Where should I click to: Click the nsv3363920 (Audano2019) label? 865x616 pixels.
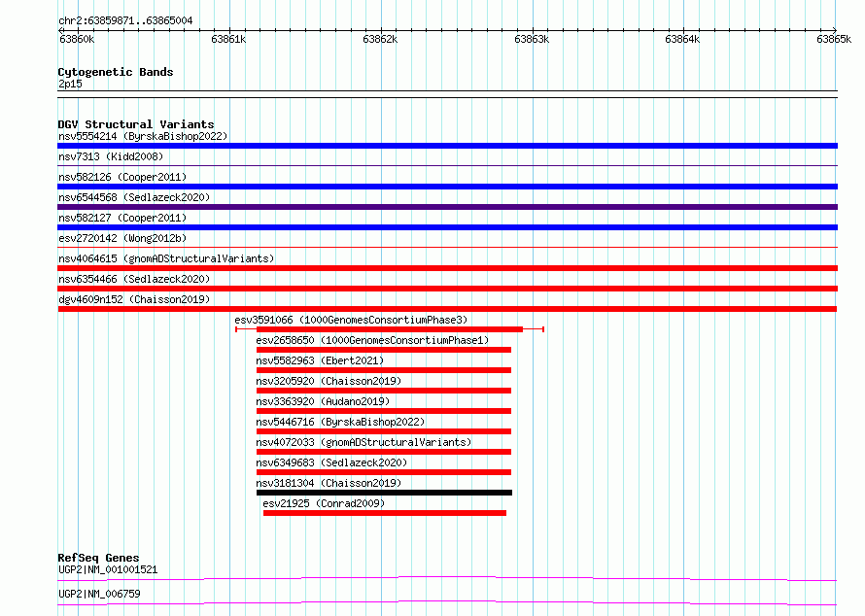coord(323,401)
